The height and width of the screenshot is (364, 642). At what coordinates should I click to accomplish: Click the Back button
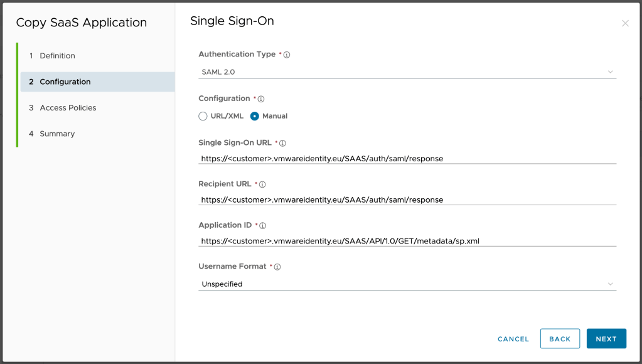point(560,339)
